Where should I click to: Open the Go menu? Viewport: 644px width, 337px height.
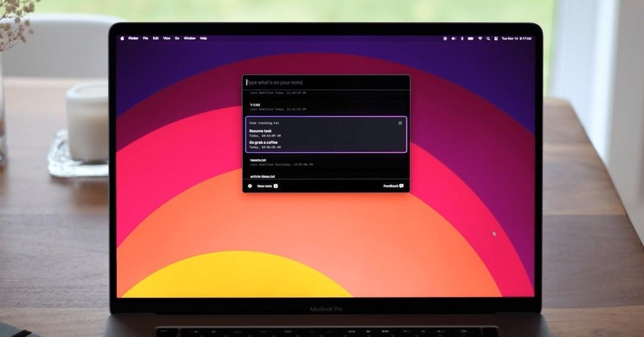[x=177, y=38]
